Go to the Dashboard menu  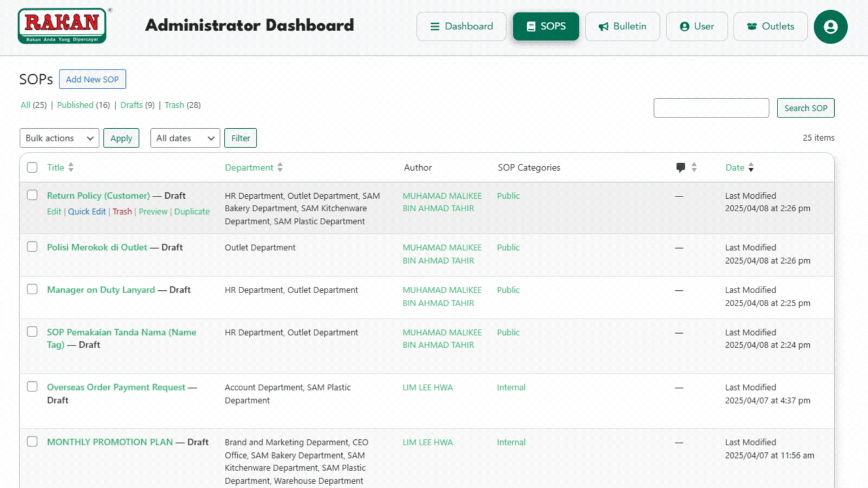pos(461,27)
